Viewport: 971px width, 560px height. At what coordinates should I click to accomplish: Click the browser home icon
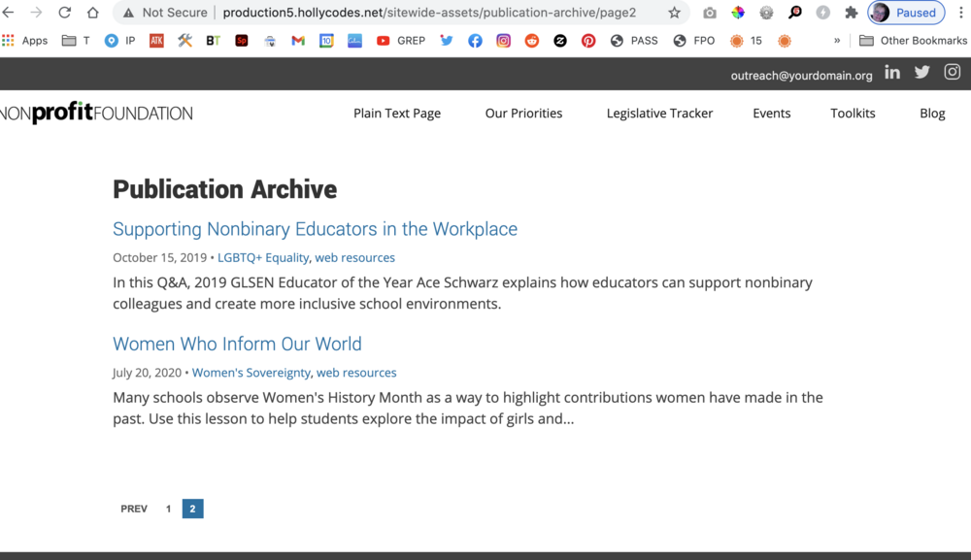coord(92,13)
